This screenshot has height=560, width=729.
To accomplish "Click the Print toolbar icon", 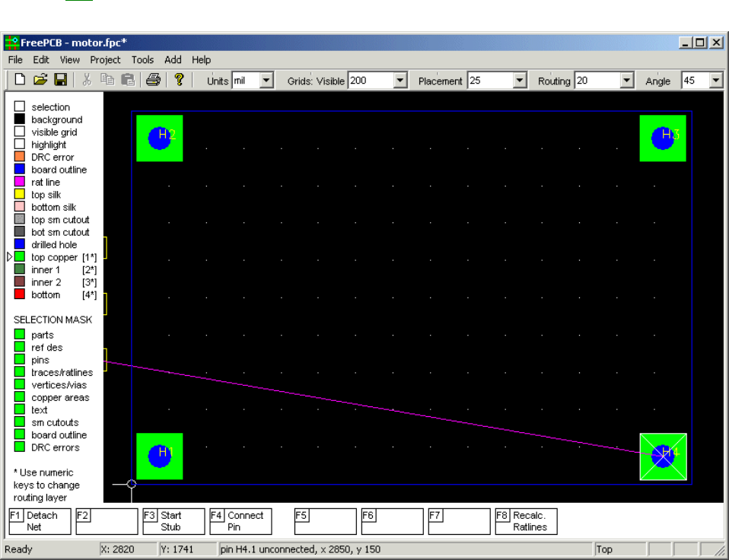I will click(154, 80).
